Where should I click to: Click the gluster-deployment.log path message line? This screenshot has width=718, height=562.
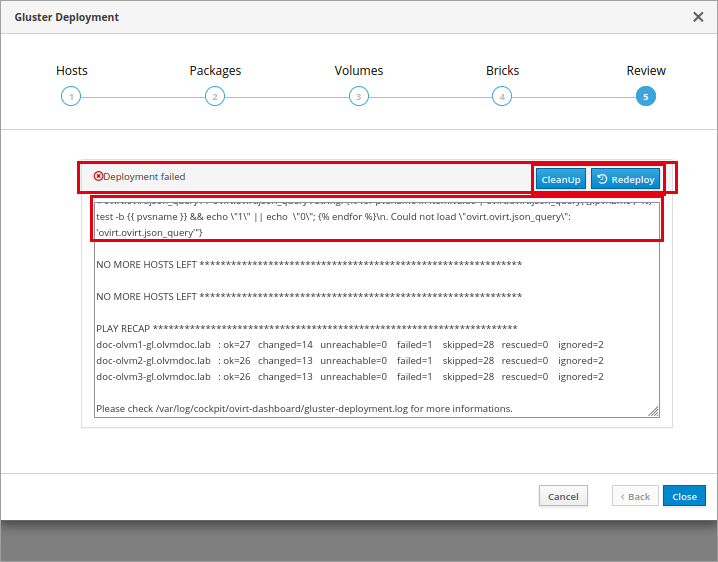coord(304,409)
